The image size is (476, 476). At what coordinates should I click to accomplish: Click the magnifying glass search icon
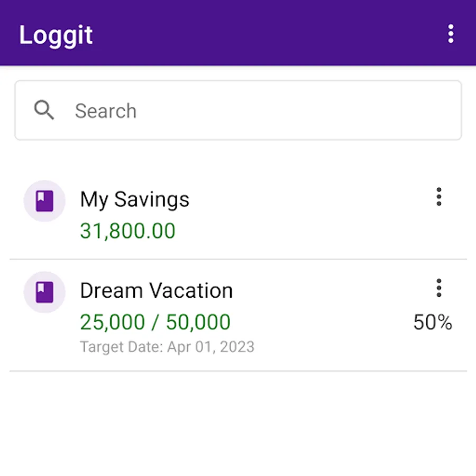pyautogui.click(x=44, y=111)
